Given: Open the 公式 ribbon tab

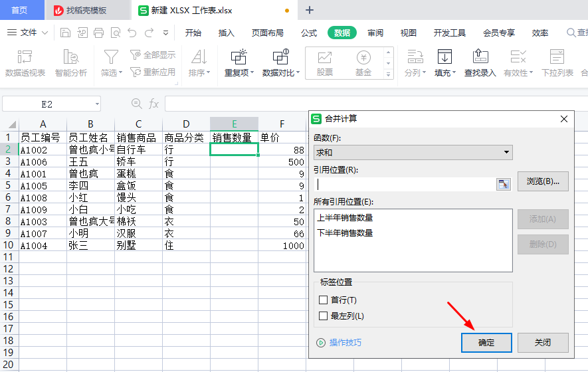Looking at the screenshot, I should (309, 33).
